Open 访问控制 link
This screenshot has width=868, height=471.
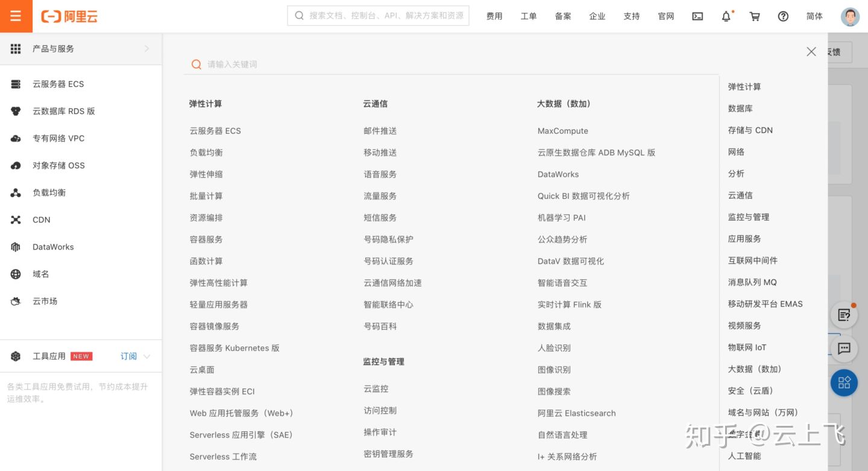pos(380,411)
